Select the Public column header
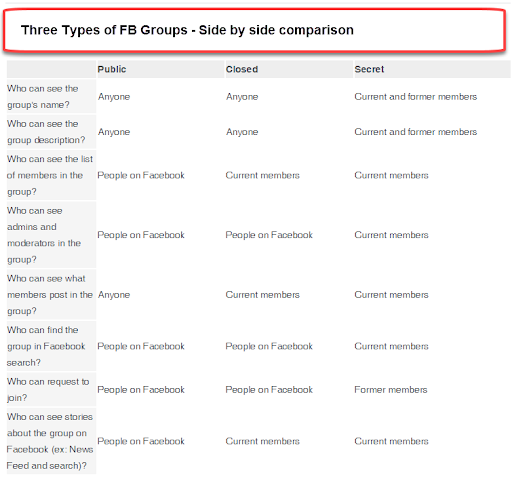Image resolution: width=512 pixels, height=481 pixels. 112,69
